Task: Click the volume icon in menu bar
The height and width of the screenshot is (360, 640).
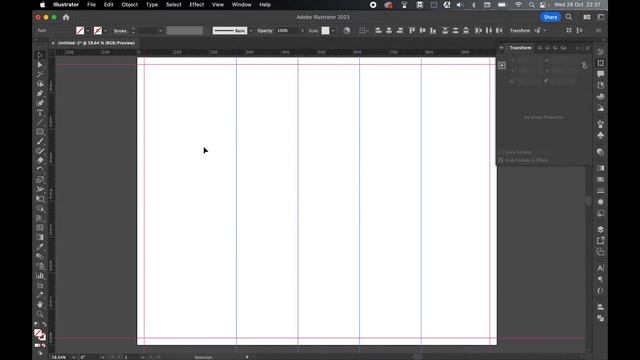Action: (460, 5)
